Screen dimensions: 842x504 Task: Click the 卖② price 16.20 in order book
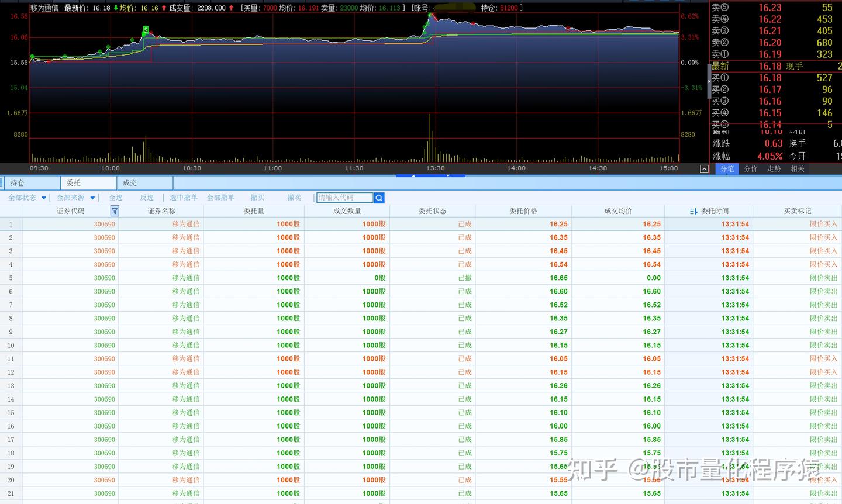coord(770,43)
